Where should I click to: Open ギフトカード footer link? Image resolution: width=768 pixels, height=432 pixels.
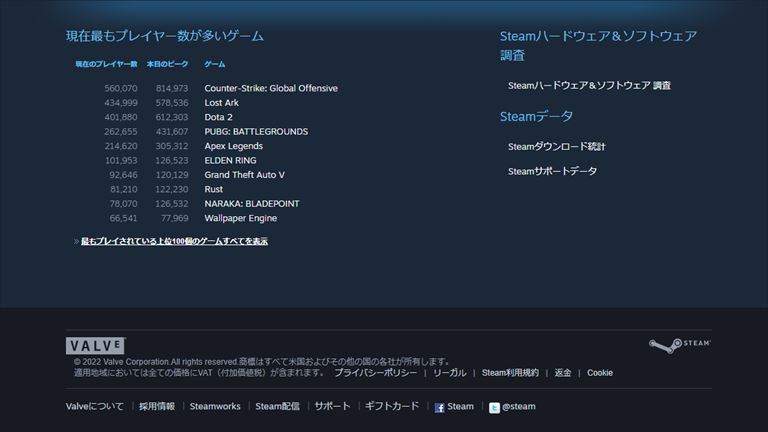pyautogui.click(x=392, y=407)
